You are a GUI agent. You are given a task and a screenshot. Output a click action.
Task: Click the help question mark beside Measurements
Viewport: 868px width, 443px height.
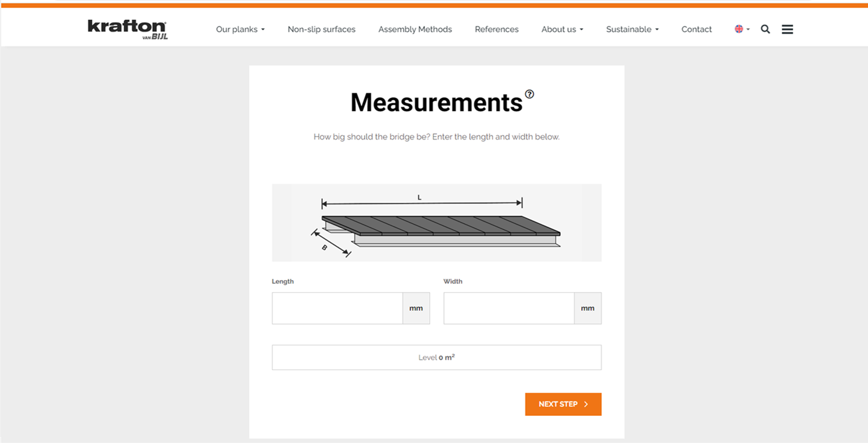[529, 94]
